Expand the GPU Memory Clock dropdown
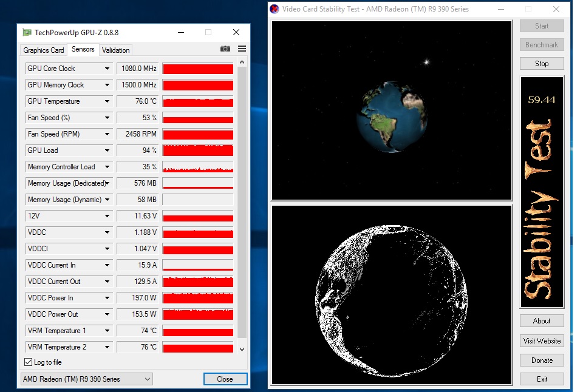Image resolution: width=583 pixels, height=392 pixels. 107,85
